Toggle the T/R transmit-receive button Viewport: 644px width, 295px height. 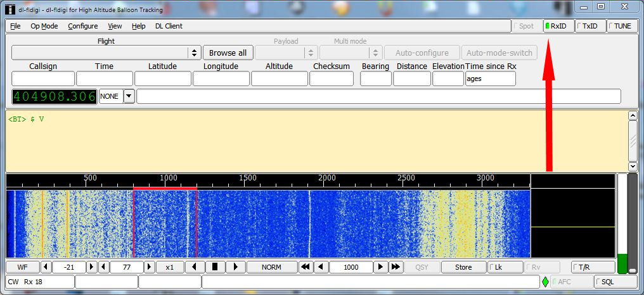coord(592,267)
